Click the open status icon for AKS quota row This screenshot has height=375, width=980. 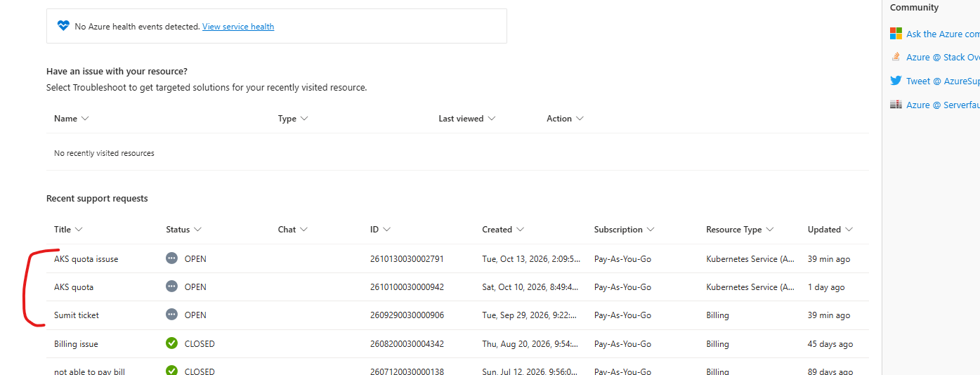[171, 287]
